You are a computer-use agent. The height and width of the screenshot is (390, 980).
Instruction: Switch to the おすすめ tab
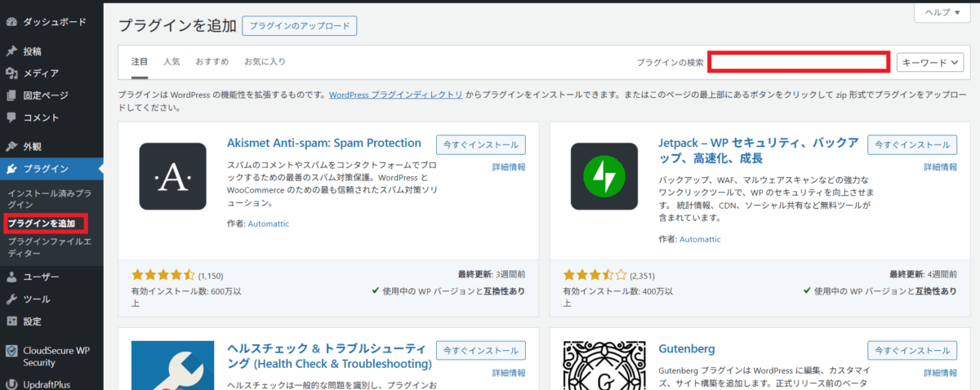(212, 62)
